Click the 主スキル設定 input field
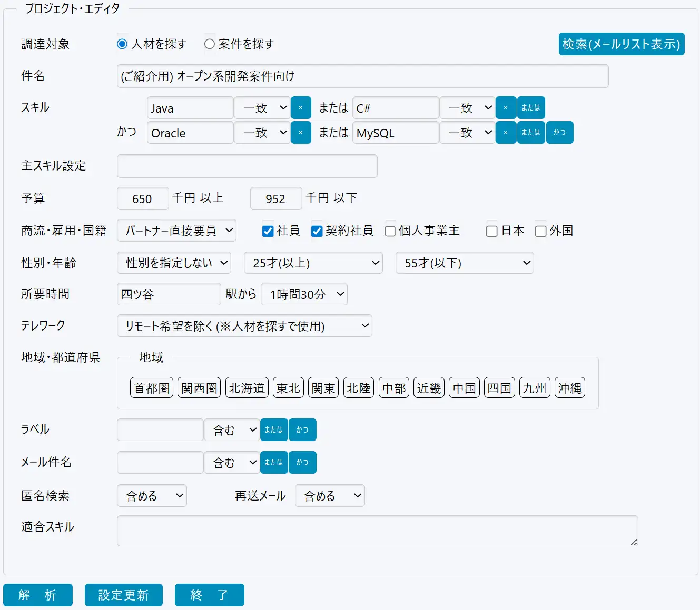The height and width of the screenshot is (610, 700). point(247,166)
